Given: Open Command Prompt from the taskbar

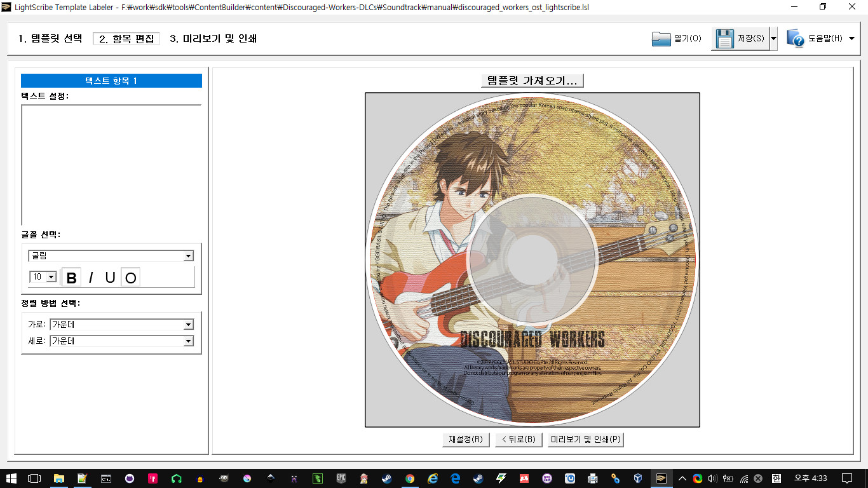Looking at the screenshot, I should pyautogui.click(x=106, y=478).
